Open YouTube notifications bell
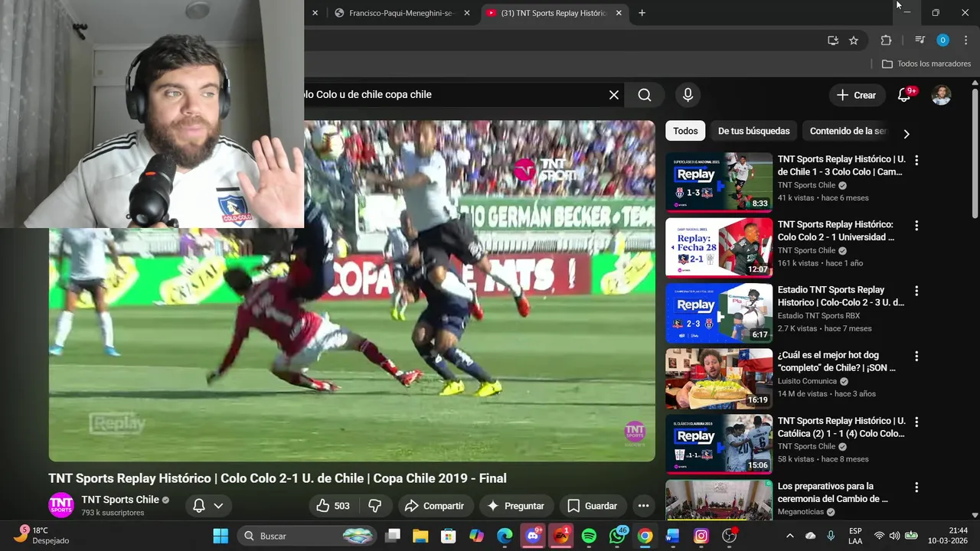 tap(904, 95)
